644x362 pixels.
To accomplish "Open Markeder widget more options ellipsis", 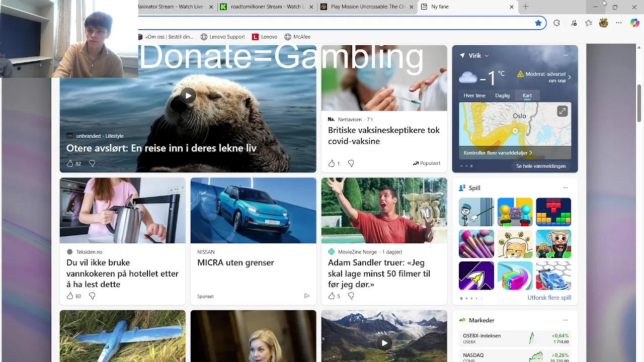I will pyautogui.click(x=566, y=320).
